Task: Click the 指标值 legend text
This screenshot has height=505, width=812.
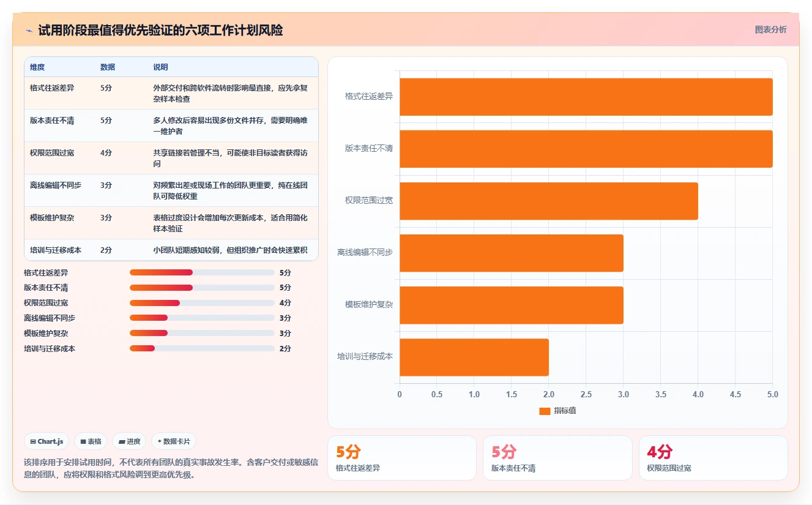Action: click(x=565, y=411)
